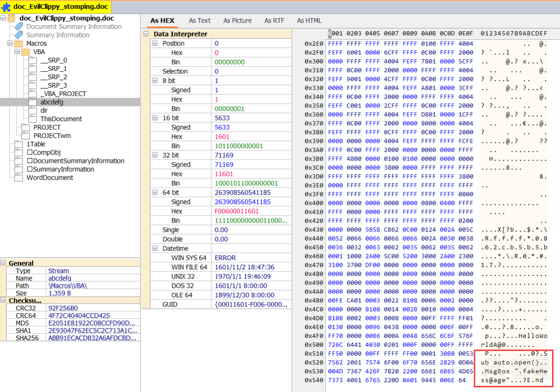
Task: Click the Document Summary Information tag icon
Action: (19, 27)
